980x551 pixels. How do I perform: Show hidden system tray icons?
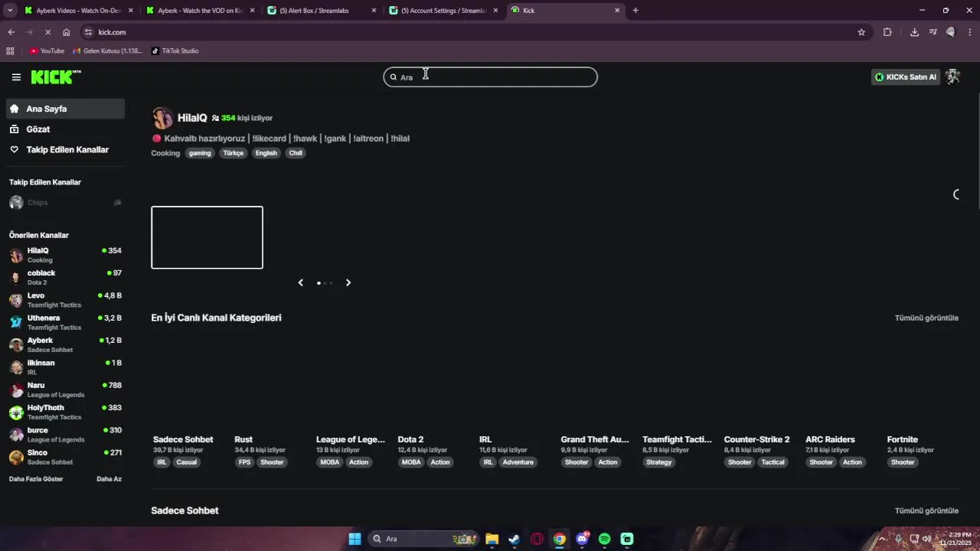point(883,539)
